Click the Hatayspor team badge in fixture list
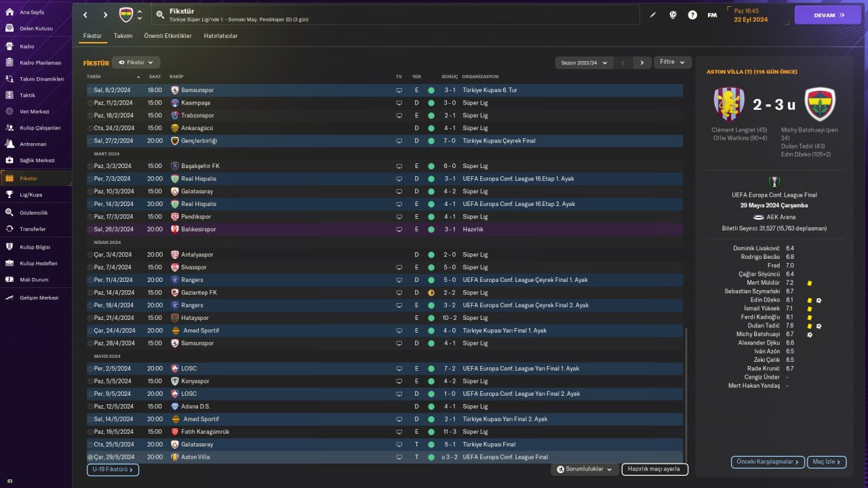Screen dimensions: 868x488 [175, 318]
